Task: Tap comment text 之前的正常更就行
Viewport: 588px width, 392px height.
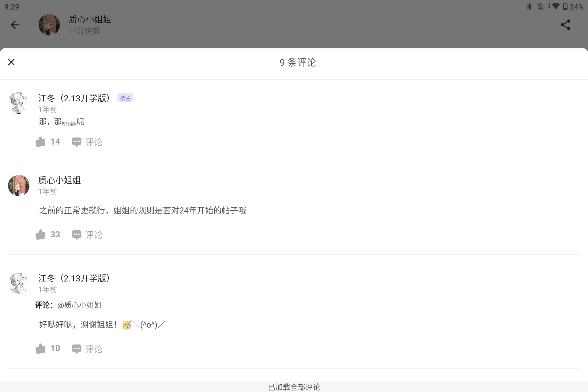Action: (143, 210)
